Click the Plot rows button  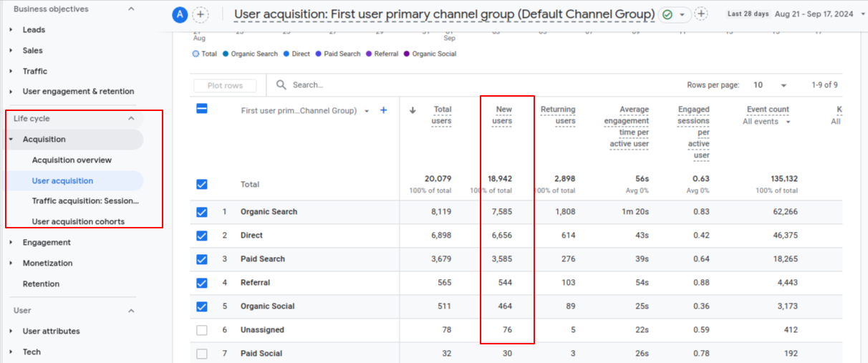coord(225,86)
